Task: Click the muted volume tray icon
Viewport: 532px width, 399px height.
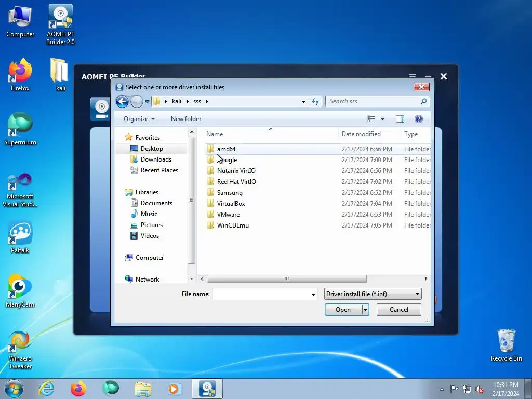Action: coord(480,390)
